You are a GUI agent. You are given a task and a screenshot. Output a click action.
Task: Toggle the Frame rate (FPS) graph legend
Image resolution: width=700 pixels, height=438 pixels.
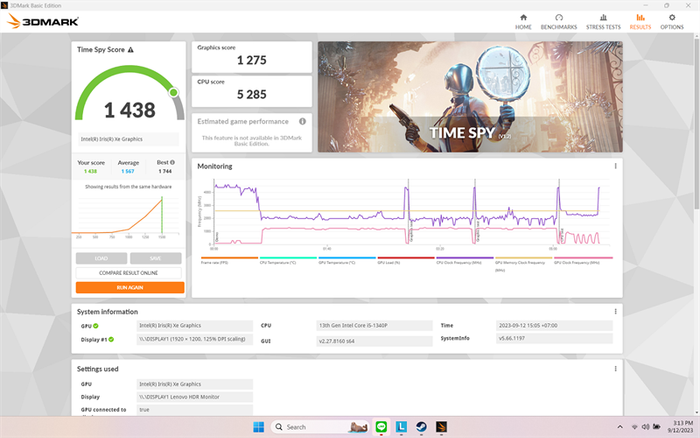tap(229, 260)
